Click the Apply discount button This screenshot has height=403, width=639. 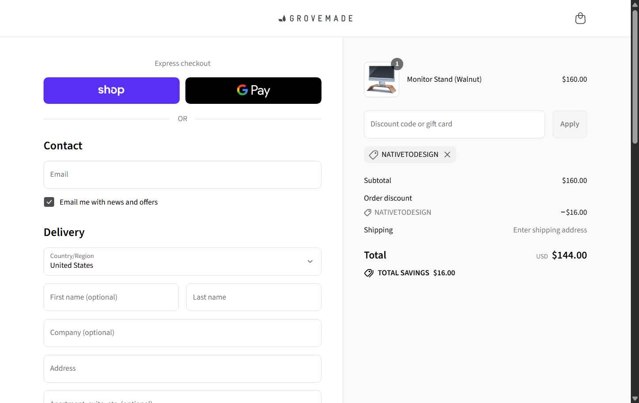tap(569, 124)
